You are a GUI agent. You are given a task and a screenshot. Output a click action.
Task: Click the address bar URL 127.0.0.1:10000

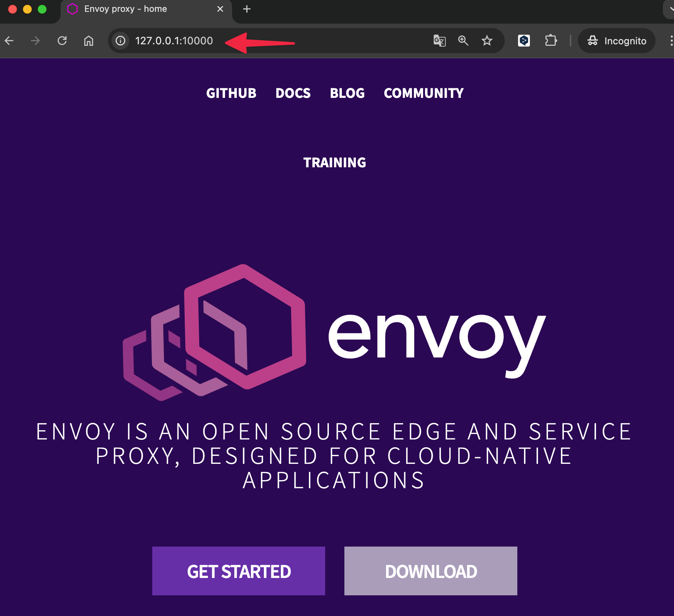coord(174,41)
